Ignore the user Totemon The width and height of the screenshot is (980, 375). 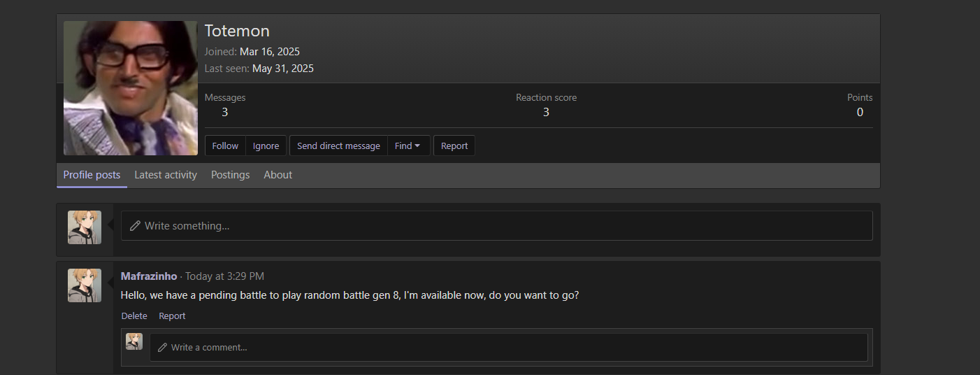(x=266, y=146)
